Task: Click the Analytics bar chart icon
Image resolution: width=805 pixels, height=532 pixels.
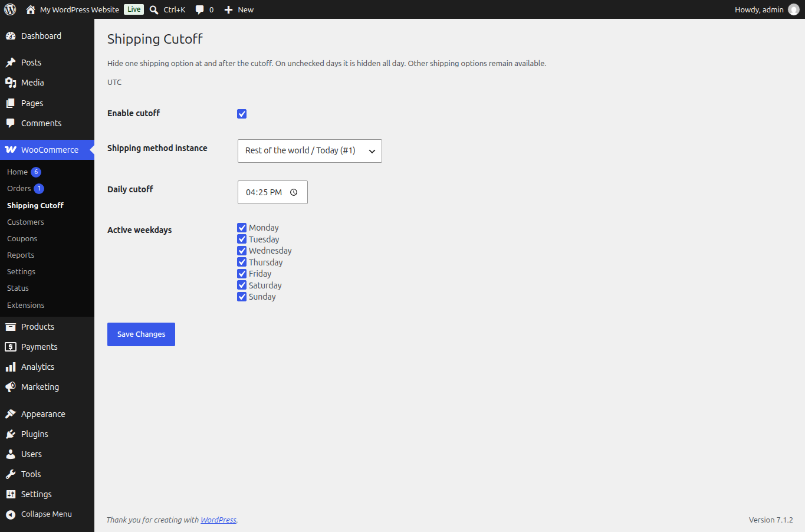Action: [11, 367]
